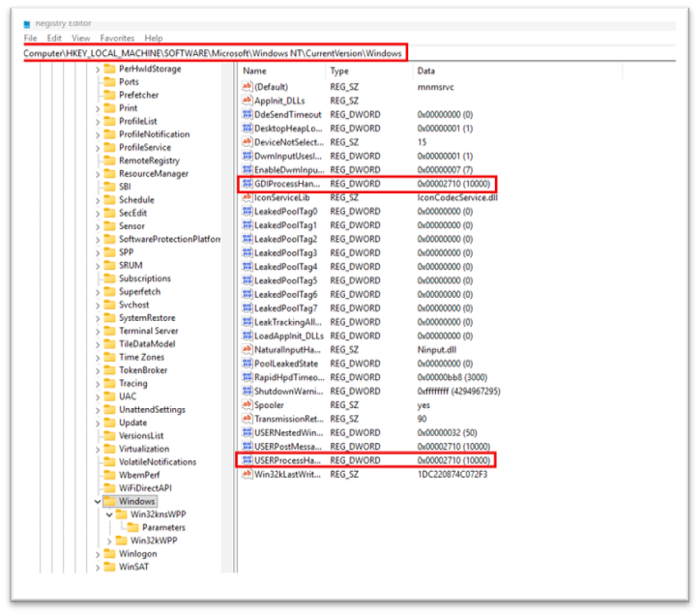Open the File menu
700x615 pixels.
click(30, 38)
